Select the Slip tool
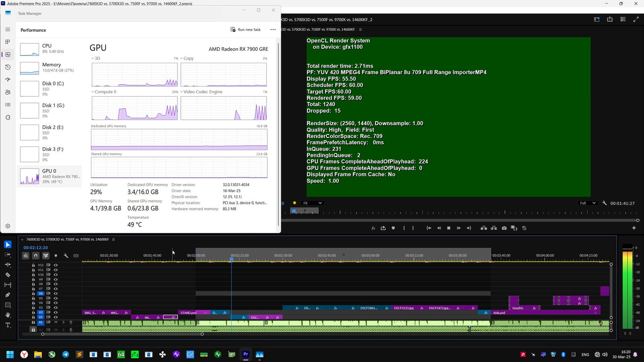Screen dimensions: 644x362 (x=8, y=285)
